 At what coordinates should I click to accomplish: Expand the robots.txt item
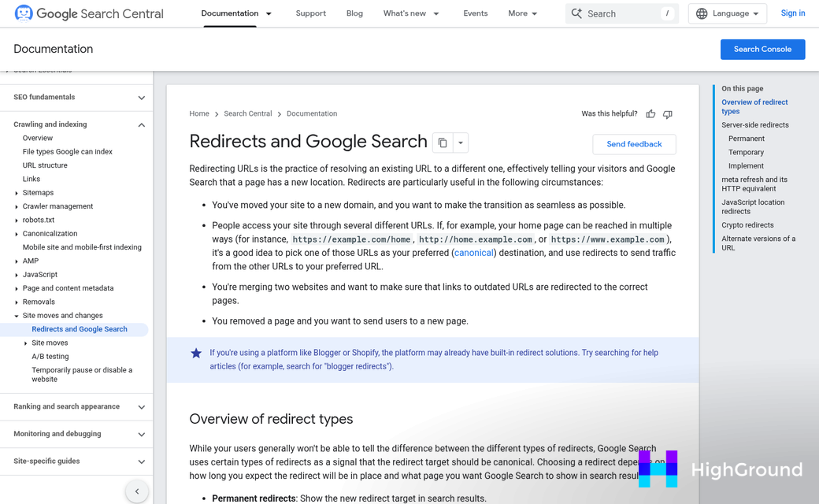[x=17, y=220]
